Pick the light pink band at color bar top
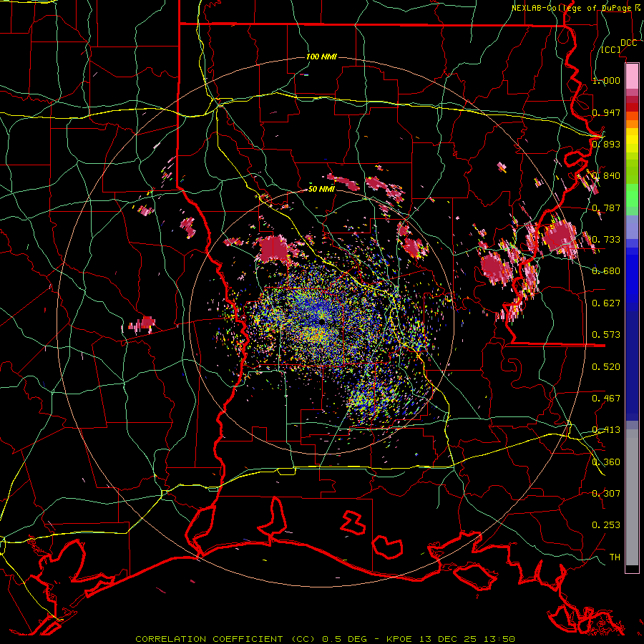Screen dimensions: 644x644 pyautogui.click(x=632, y=77)
